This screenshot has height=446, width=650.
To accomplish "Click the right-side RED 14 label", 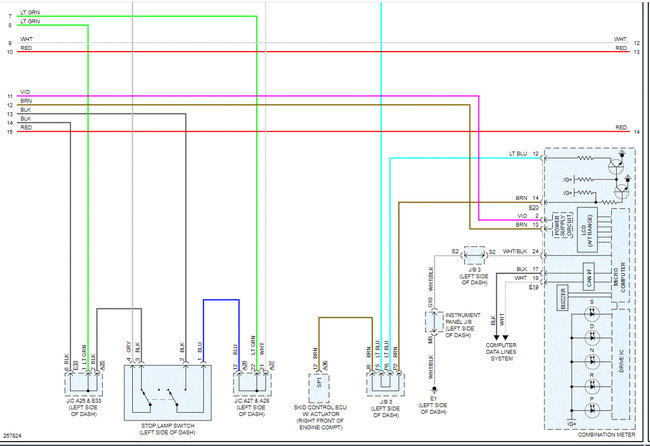I will (627, 128).
